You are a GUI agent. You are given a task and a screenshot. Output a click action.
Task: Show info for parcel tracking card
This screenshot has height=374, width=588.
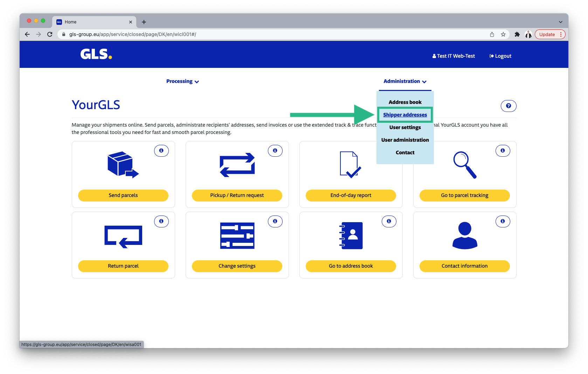(503, 150)
